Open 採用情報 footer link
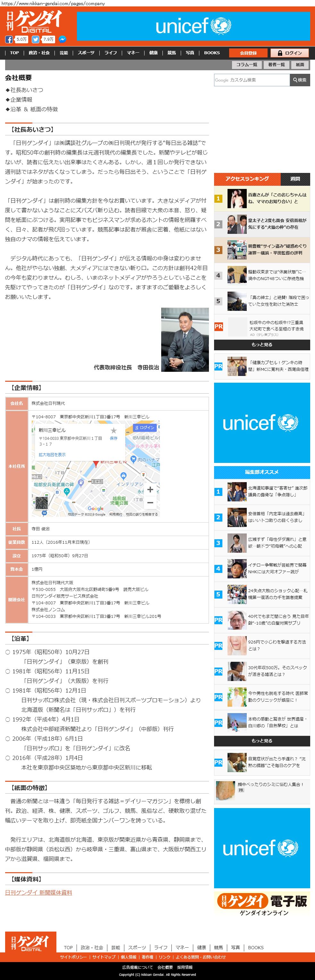 click(185, 967)
